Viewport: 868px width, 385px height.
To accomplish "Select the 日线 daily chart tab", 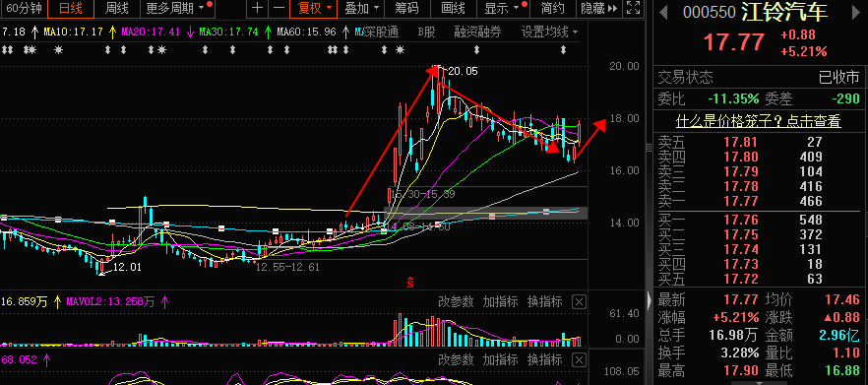I will point(70,8).
